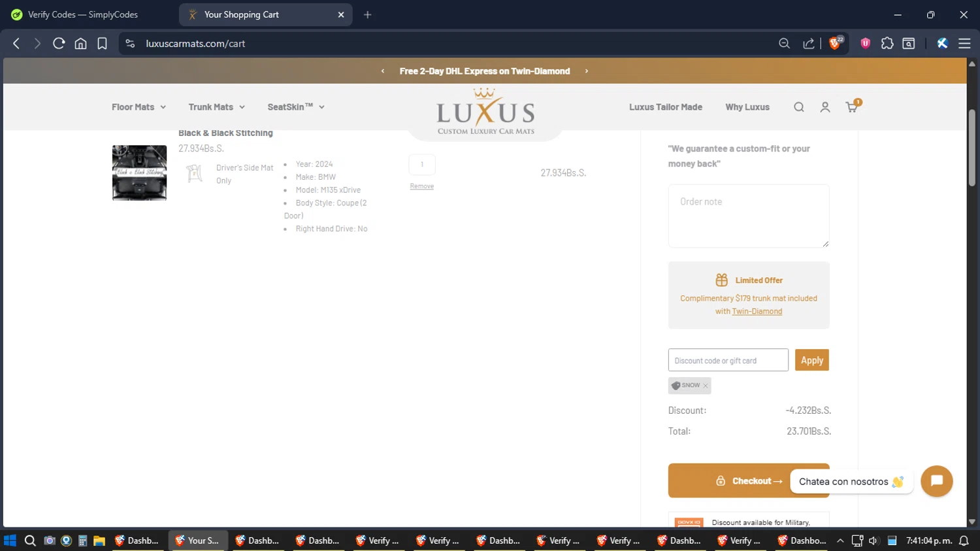Show next announcement bar message
This screenshot has width=980, height=551.
[x=587, y=71]
